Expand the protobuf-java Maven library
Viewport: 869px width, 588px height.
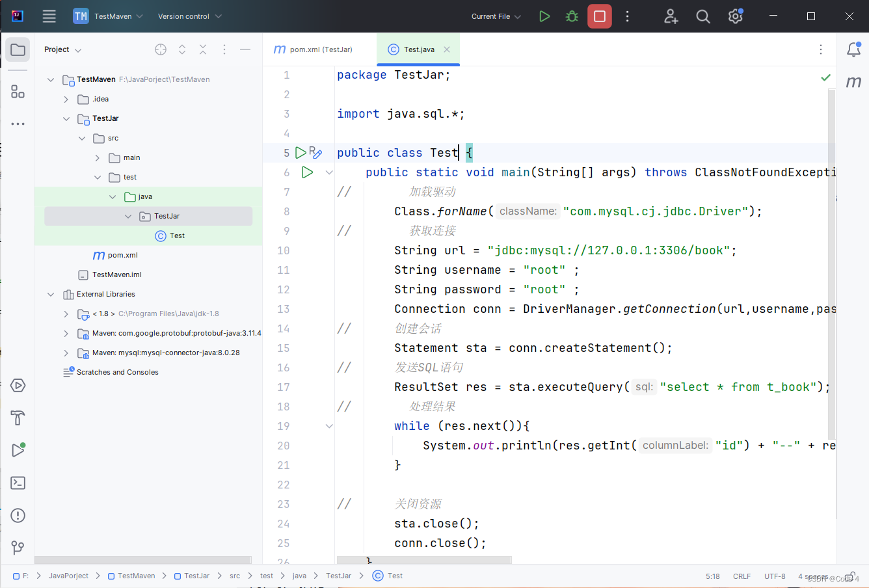66,333
